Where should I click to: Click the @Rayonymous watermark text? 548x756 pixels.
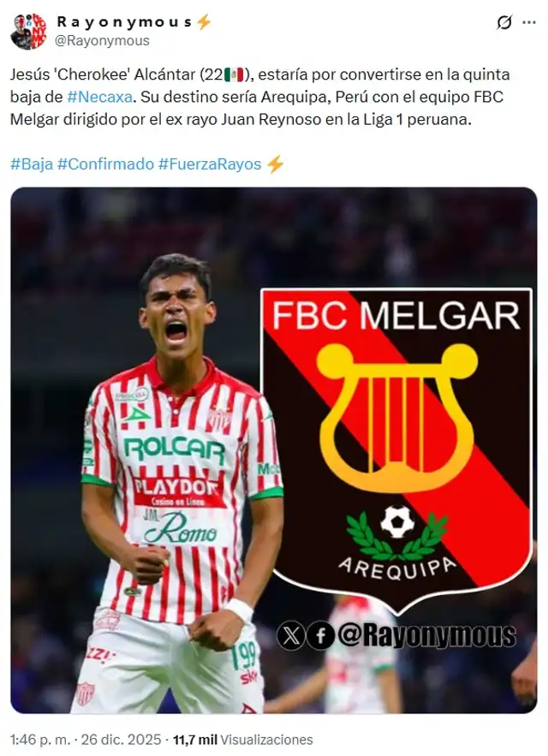coord(427,635)
